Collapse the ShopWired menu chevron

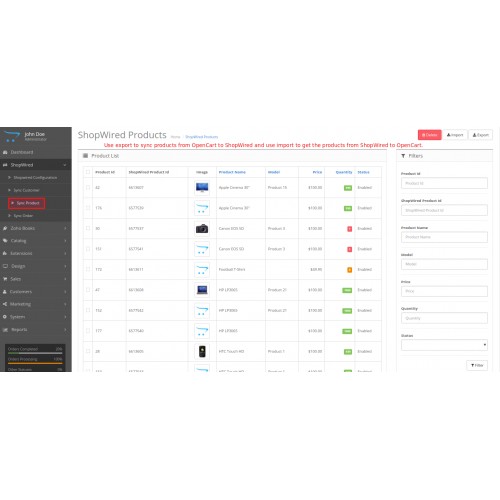click(x=65, y=165)
